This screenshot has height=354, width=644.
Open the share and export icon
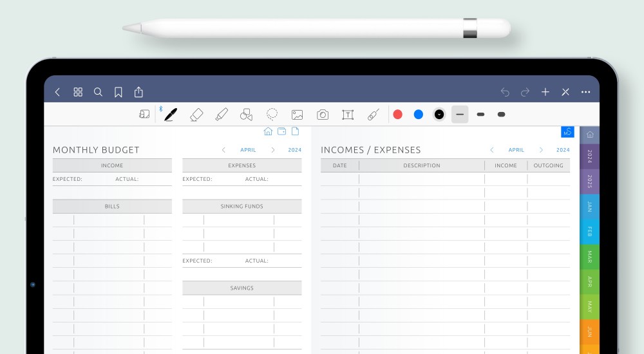point(138,92)
